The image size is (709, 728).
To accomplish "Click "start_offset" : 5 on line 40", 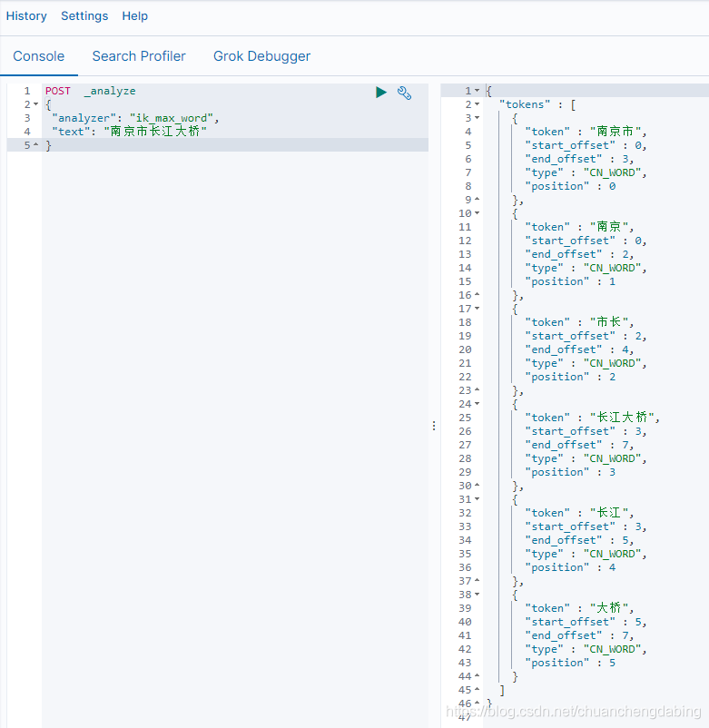I will pos(583,622).
